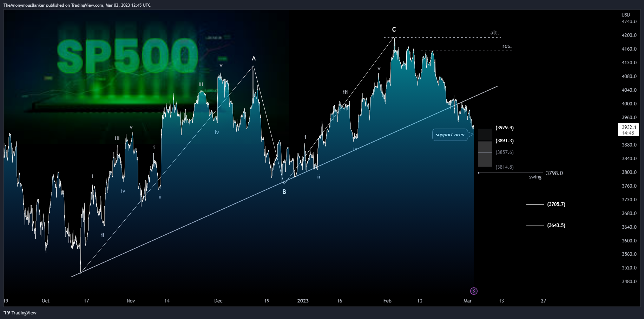Image resolution: width=644 pixels, height=319 pixels.
Task: Click the wave label 'B' at bottom
Action: click(x=284, y=192)
